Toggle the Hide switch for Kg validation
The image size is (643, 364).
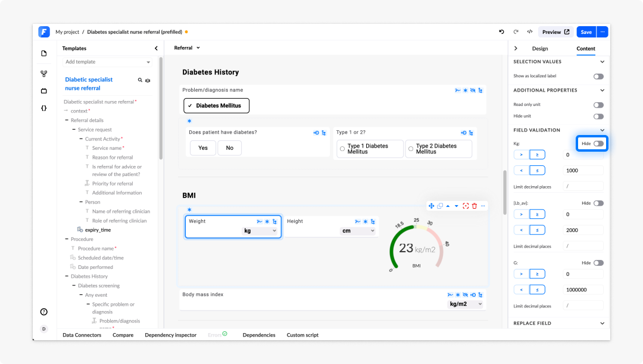click(598, 144)
